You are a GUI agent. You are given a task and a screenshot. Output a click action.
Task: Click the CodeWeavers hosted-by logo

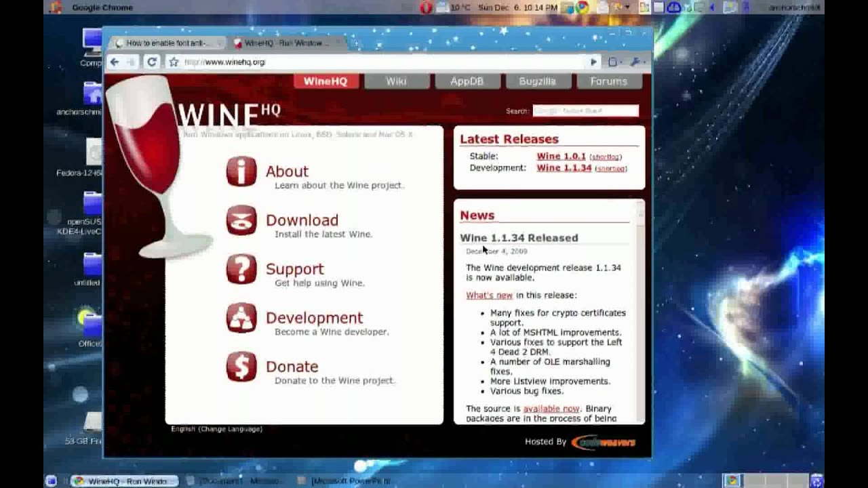[x=604, y=442]
